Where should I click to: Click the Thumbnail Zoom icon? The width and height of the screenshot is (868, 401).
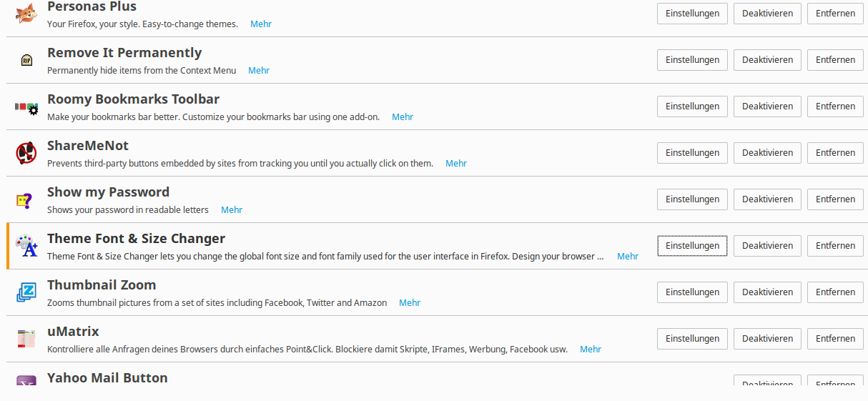[26, 292]
